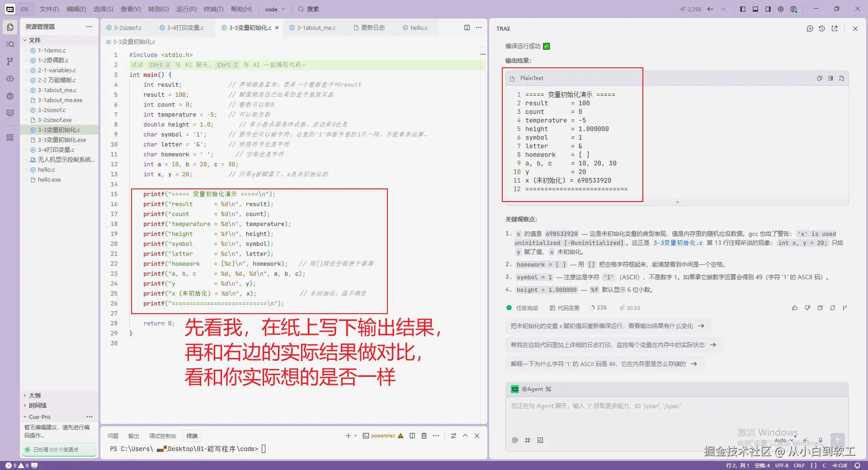Click the @ mention icon in chat input
The width and height of the screenshot is (868, 470).
(x=515, y=440)
